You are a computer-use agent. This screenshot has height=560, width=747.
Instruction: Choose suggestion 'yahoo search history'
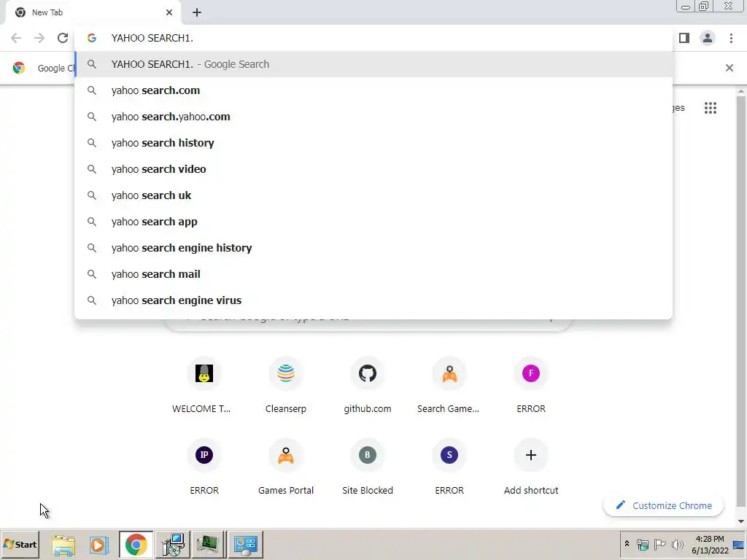point(374,143)
